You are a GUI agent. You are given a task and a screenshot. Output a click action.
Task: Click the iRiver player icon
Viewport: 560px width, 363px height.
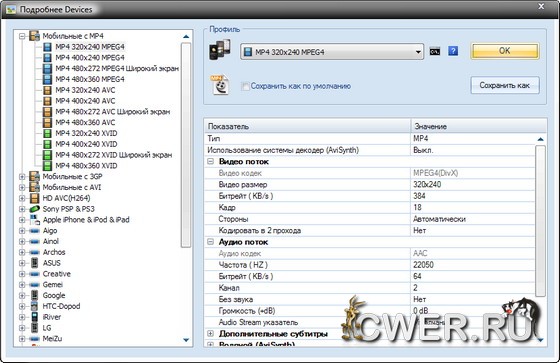pyautogui.click(x=34, y=317)
